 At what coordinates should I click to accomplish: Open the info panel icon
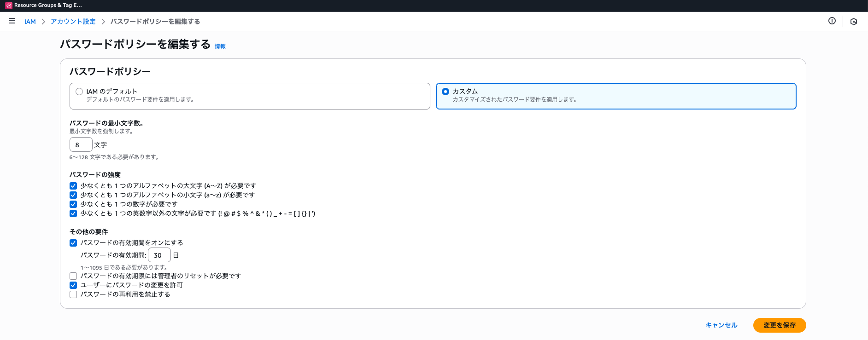[832, 21]
